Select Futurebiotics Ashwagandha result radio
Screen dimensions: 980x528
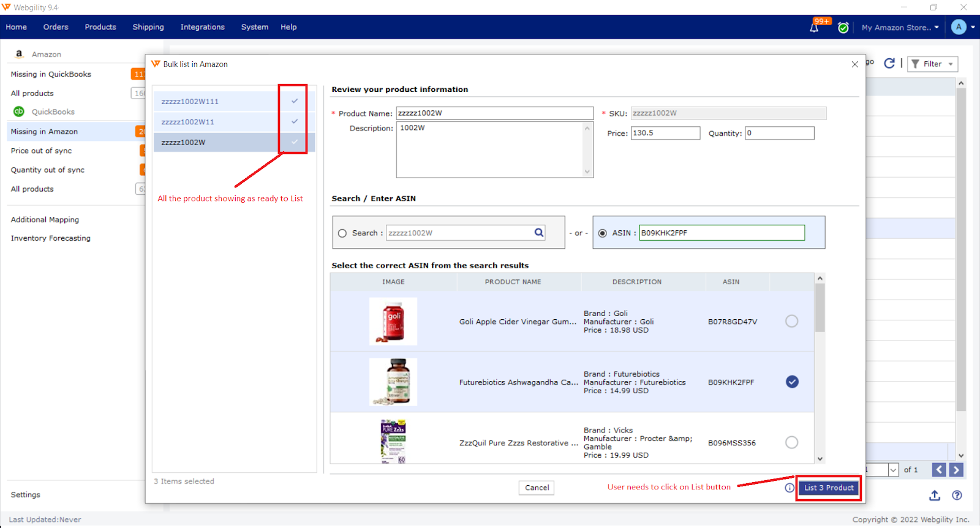pos(792,382)
